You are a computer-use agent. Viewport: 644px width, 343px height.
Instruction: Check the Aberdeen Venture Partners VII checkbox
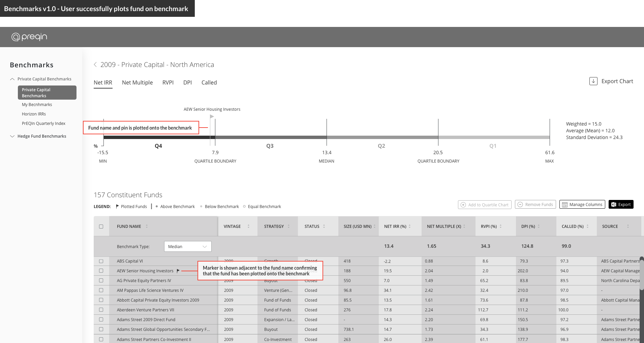click(101, 310)
